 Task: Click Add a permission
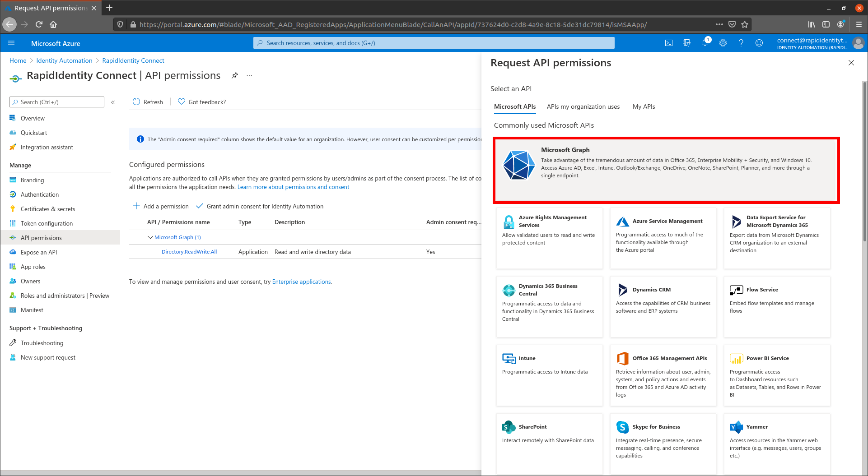pos(161,206)
